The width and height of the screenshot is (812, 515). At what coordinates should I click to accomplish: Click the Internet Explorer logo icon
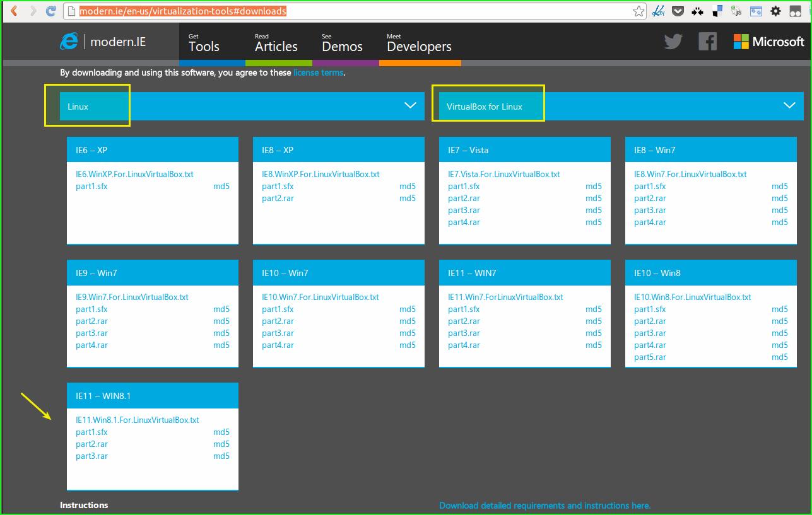(69, 42)
